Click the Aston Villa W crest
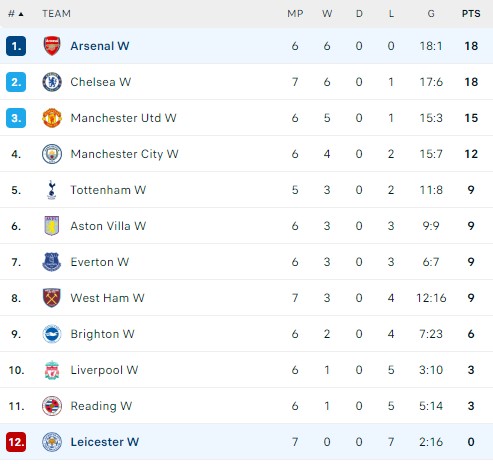The image size is (493, 464). [x=52, y=226]
